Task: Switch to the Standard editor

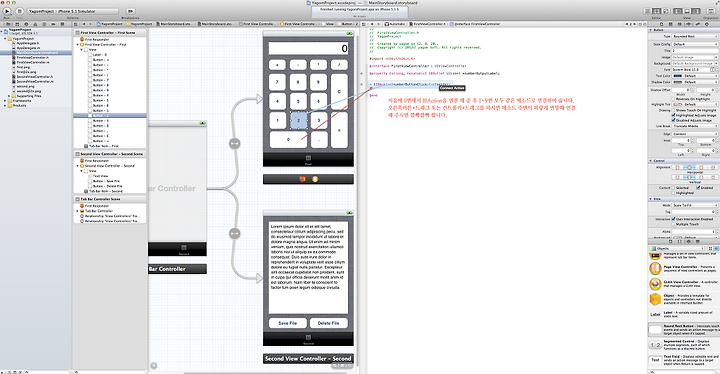Action: coord(648,11)
